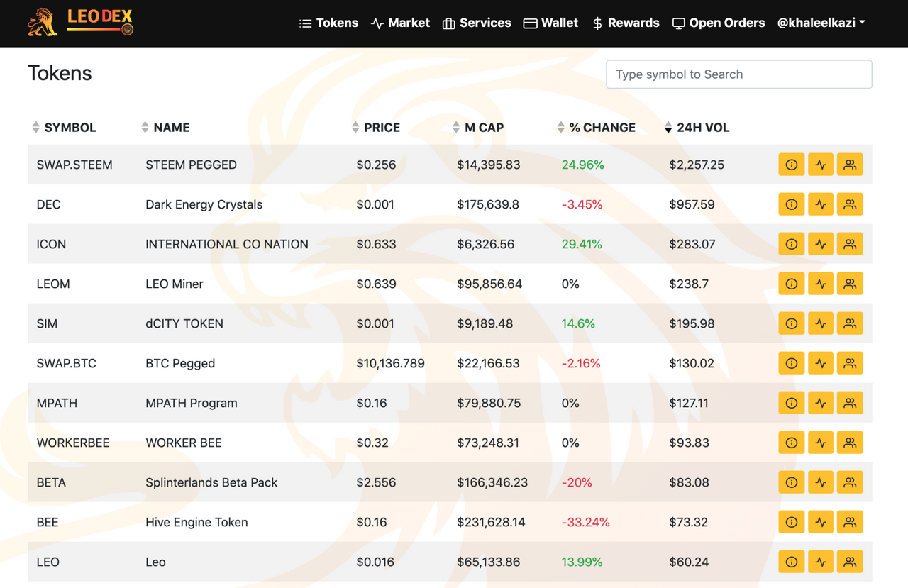Viewport: 908px width, 588px height.
Task: View market chart for Hive Engine Token
Action: pos(821,522)
